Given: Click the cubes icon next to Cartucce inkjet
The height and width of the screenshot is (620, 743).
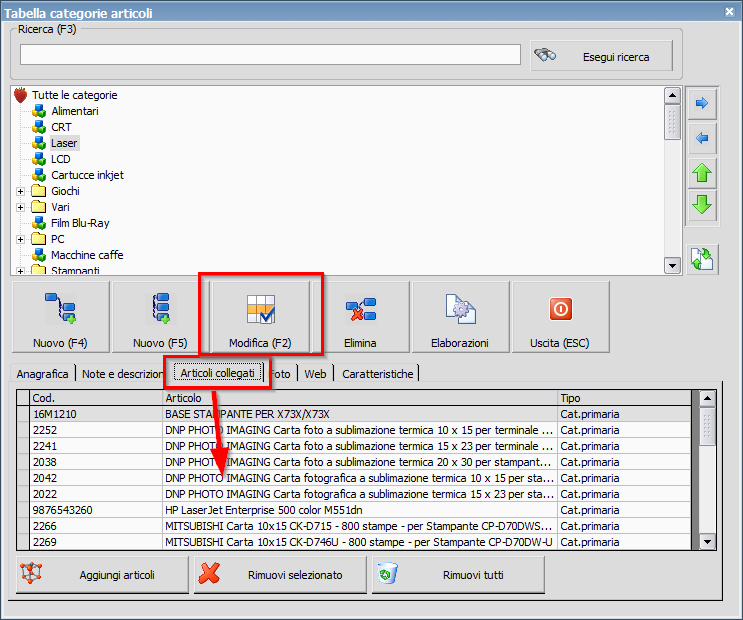Looking at the screenshot, I should (39, 175).
